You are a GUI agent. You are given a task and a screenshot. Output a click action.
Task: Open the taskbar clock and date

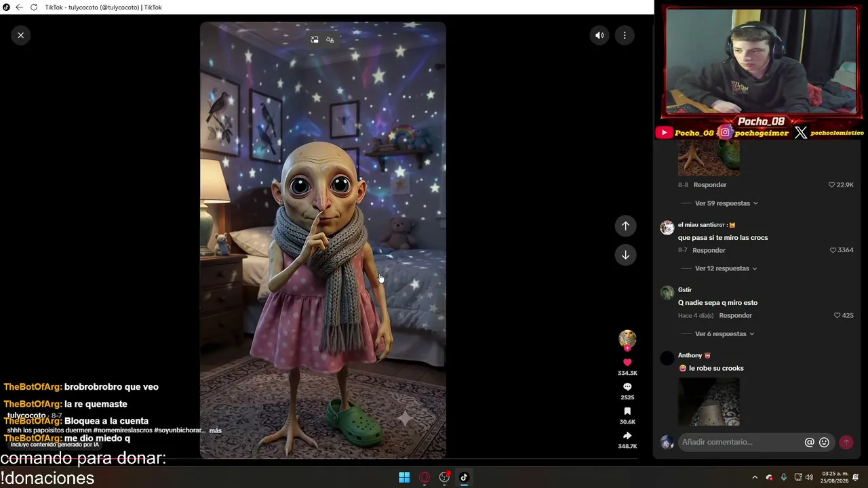pos(835,477)
